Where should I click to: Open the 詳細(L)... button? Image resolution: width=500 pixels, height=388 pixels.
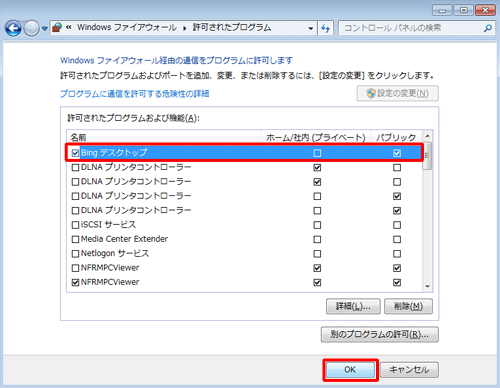(x=353, y=306)
